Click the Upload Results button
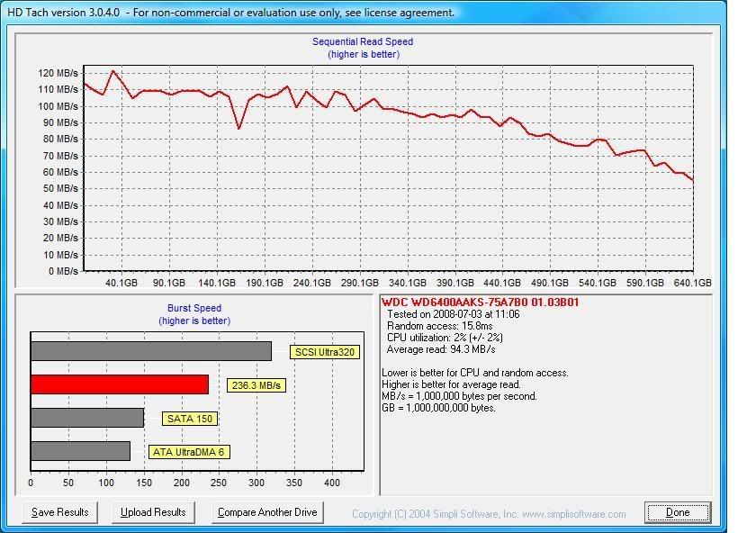This screenshot has width=756, height=533. pyautogui.click(x=153, y=512)
